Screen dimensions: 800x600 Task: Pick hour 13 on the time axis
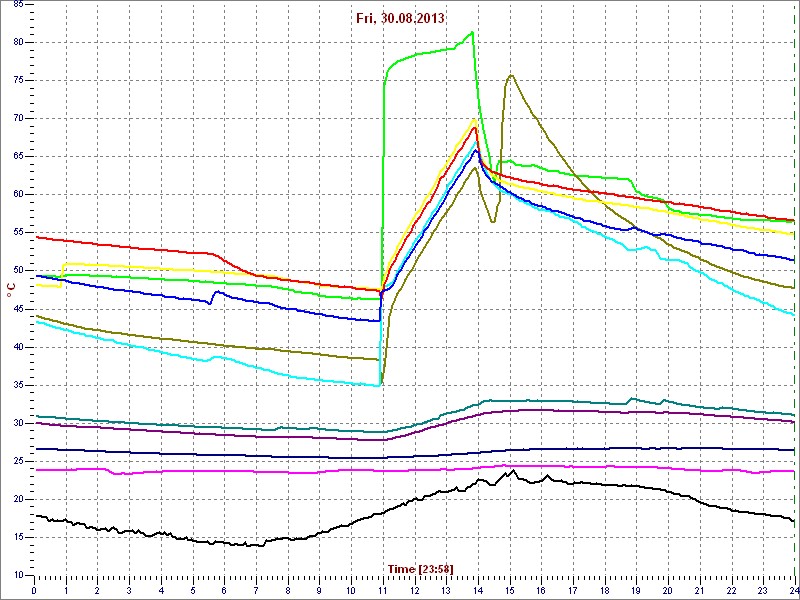pos(446,590)
